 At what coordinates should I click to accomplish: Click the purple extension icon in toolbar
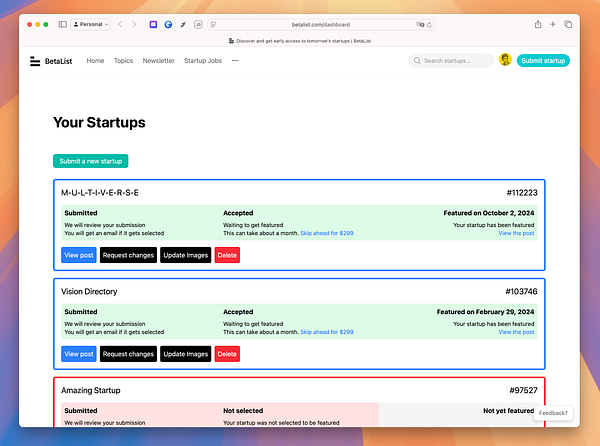pos(153,24)
